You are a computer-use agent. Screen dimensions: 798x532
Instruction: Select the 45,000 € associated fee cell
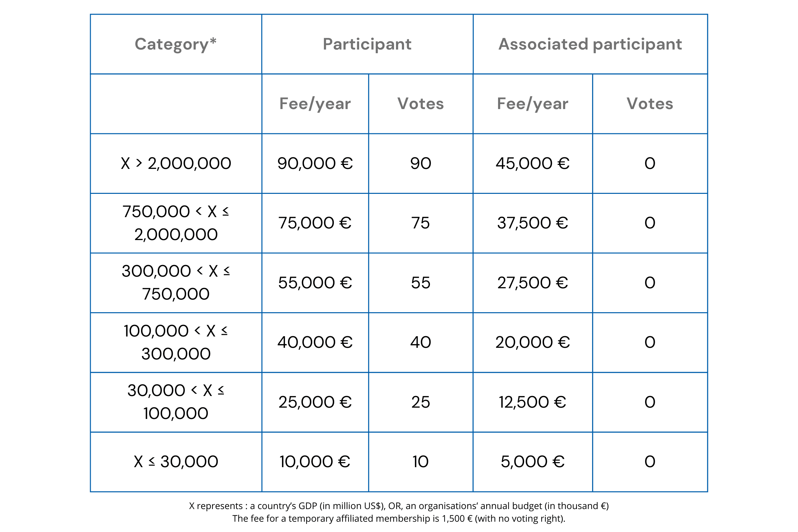click(532, 164)
